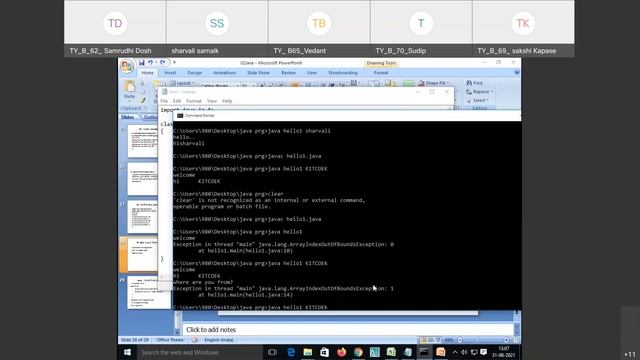This screenshot has height=360, width=640.
Task: Click the Cut icon in Clipboard group
Action: tap(142, 83)
